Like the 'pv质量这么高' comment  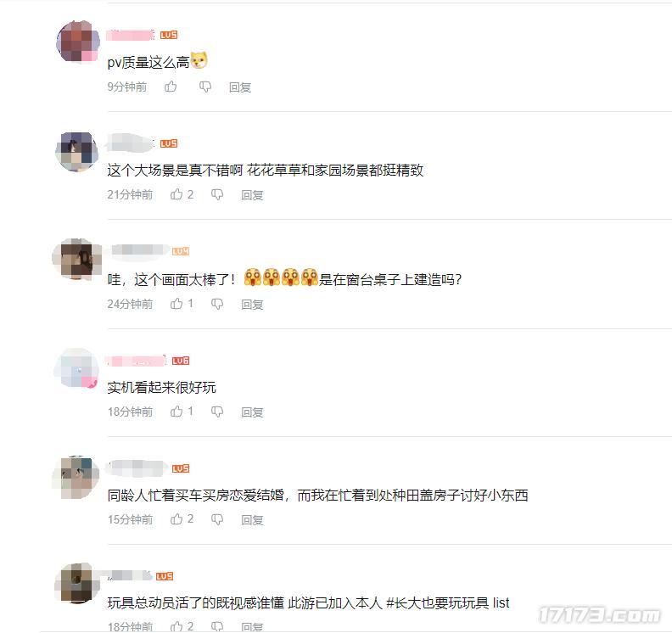tap(171, 87)
